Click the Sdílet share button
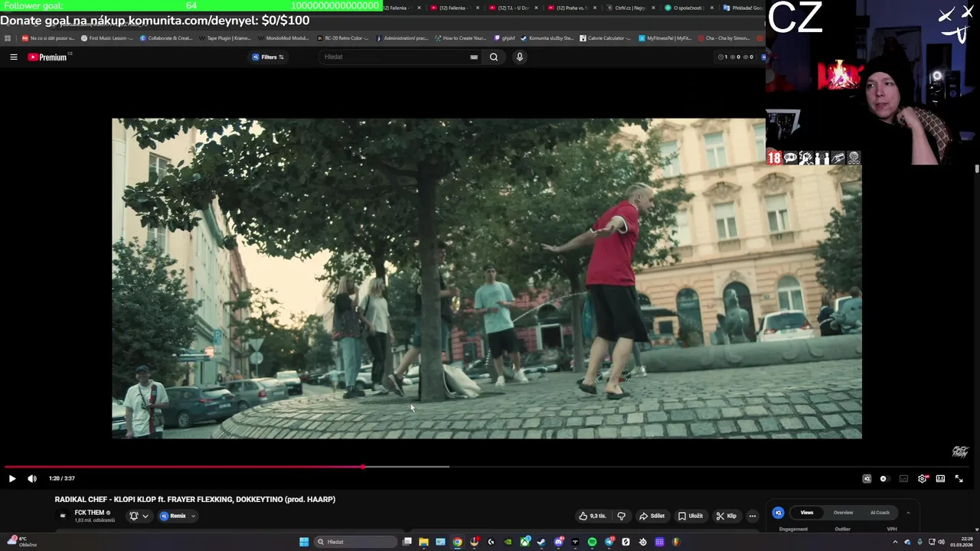Viewport: 980px width, 551px height. click(x=652, y=516)
